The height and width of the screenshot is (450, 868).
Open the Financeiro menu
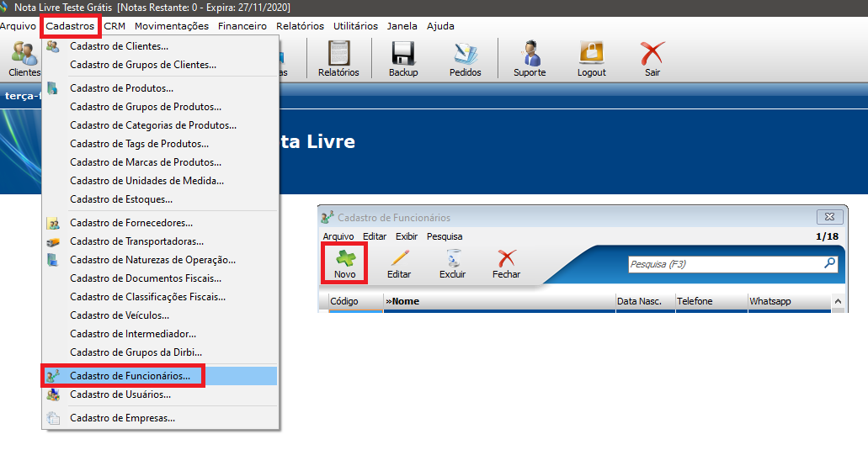(242, 26)
